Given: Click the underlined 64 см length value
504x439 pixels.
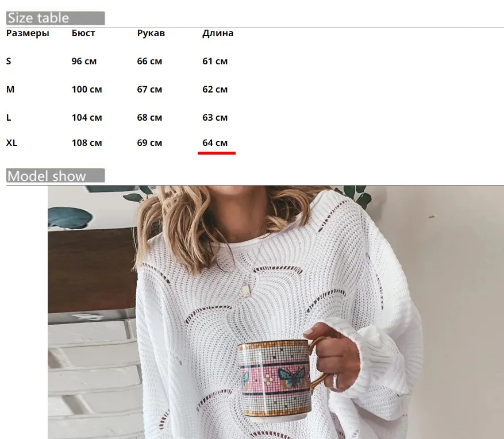Looking at the screenshot, I should point(215,143).
